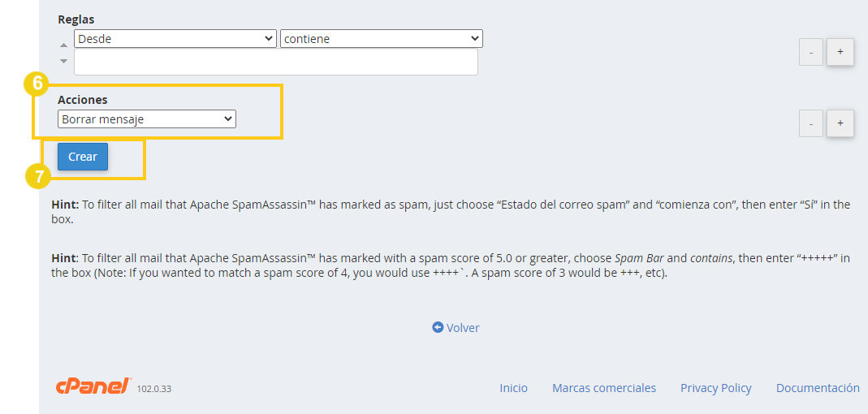Click the yellow step 6 marker
The image size is (868, 414).
tap(37, 84)
